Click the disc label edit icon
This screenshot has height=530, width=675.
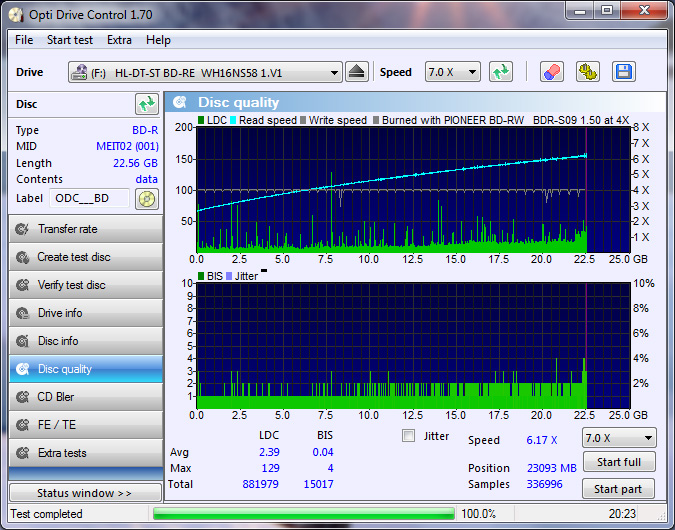147,198
